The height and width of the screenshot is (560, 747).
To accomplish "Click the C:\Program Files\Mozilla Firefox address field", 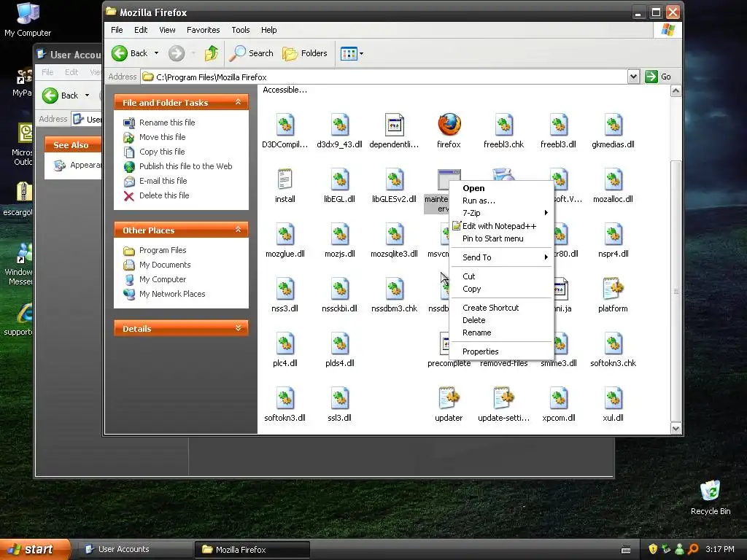I will pyautogui.click(x=384, y=77).
